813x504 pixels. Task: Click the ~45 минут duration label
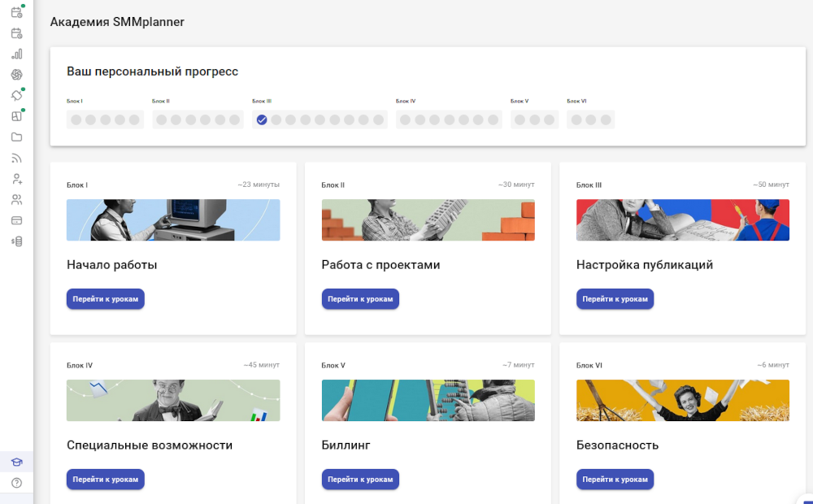click(x=261, y=365)
